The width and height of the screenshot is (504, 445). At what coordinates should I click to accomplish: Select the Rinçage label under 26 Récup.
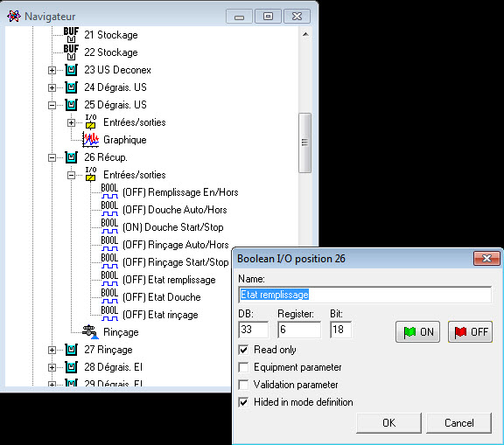[x=121, y=332]
